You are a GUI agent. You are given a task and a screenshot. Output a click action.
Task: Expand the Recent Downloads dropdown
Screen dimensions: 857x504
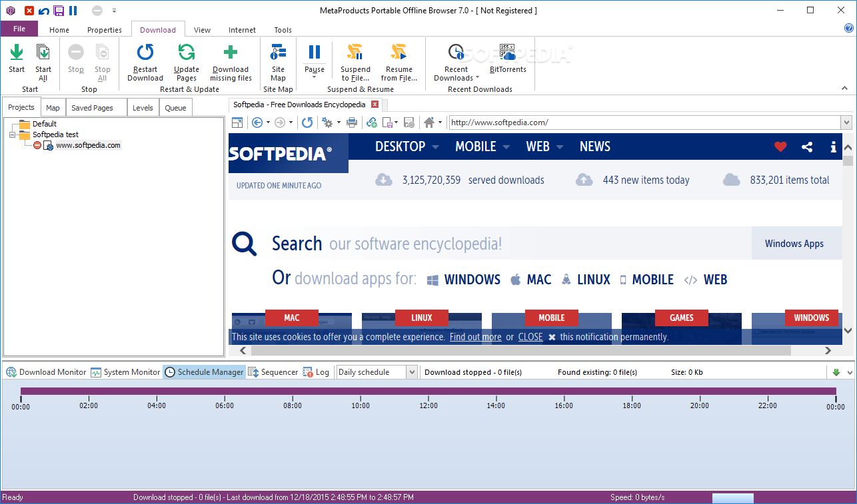[x=477, y=79]
